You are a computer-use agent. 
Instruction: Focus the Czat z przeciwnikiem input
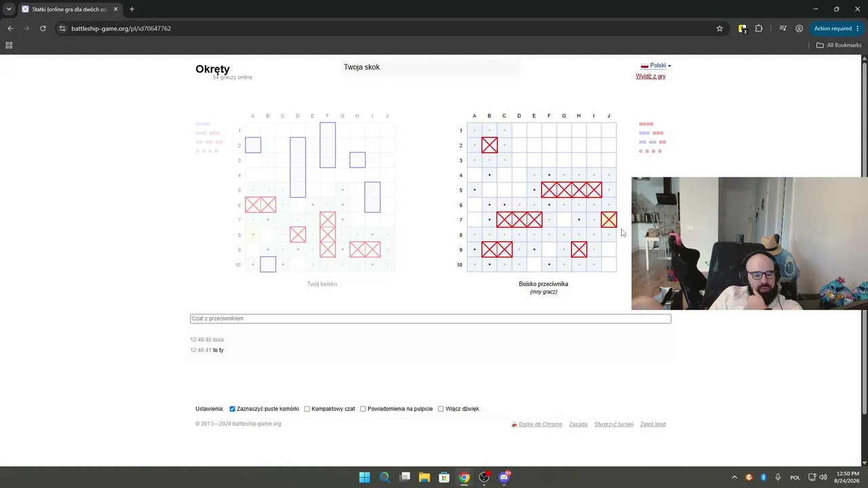pyautogui.click(x=431, y=319)
